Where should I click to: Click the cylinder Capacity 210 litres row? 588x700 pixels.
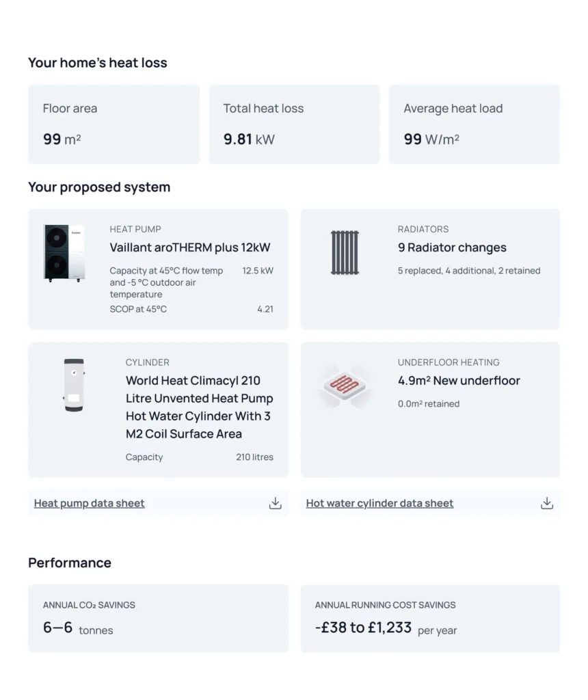click(x=199, y=457)
